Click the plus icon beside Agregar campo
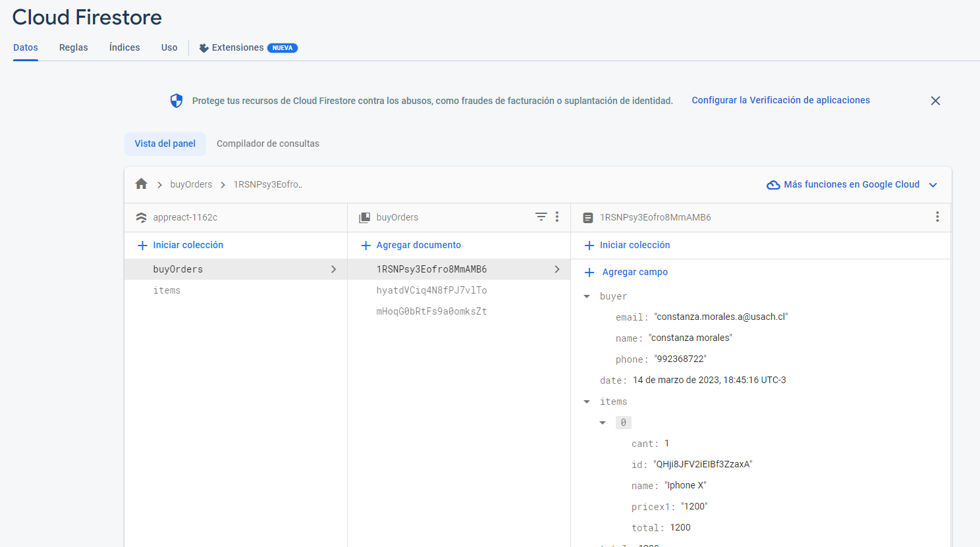This screenshot has height=547, width=980. click(589, 273)
